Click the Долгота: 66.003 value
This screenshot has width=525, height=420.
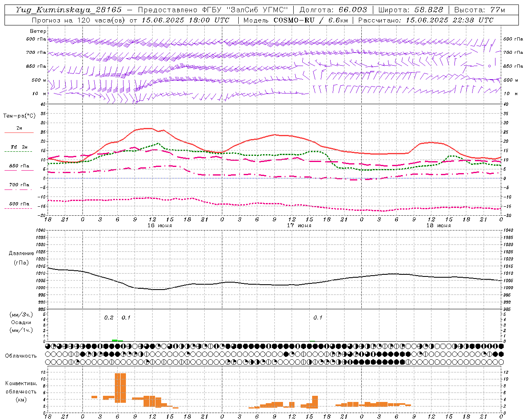(x=333, y=10)
